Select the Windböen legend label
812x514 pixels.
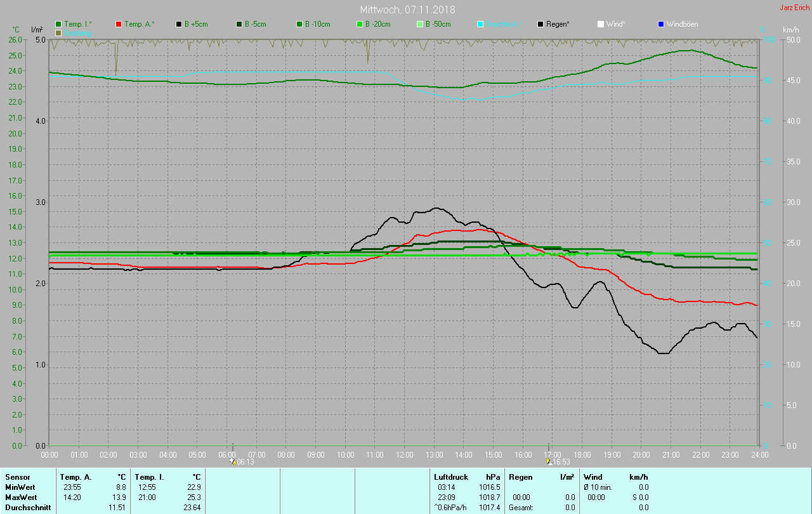(x=682, y=24)
